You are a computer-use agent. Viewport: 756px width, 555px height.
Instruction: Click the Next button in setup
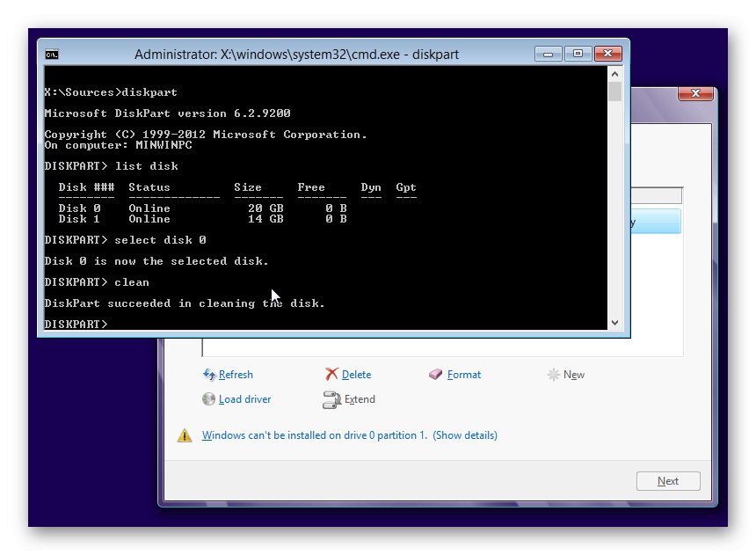coord(668,481)
